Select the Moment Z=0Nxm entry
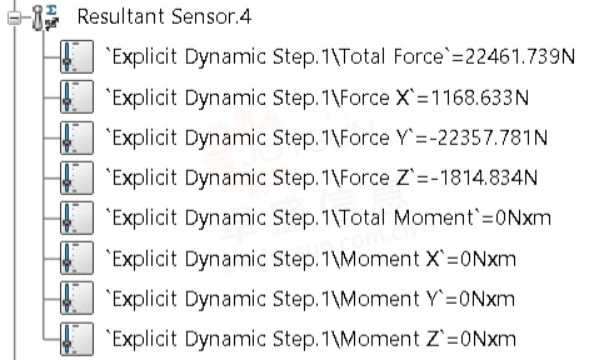 pyautogui.click(x=311, y=339)
